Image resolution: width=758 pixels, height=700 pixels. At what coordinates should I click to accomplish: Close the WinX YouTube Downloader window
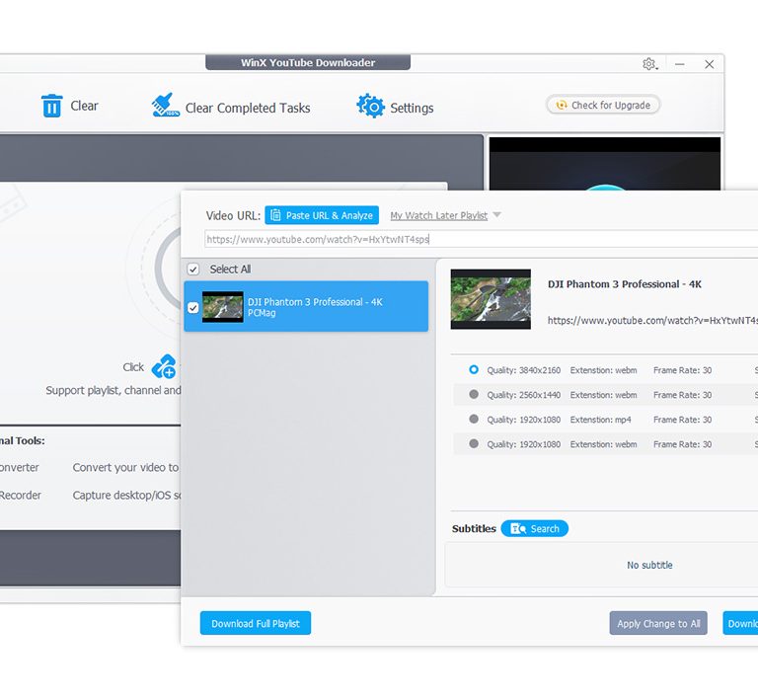710,64
